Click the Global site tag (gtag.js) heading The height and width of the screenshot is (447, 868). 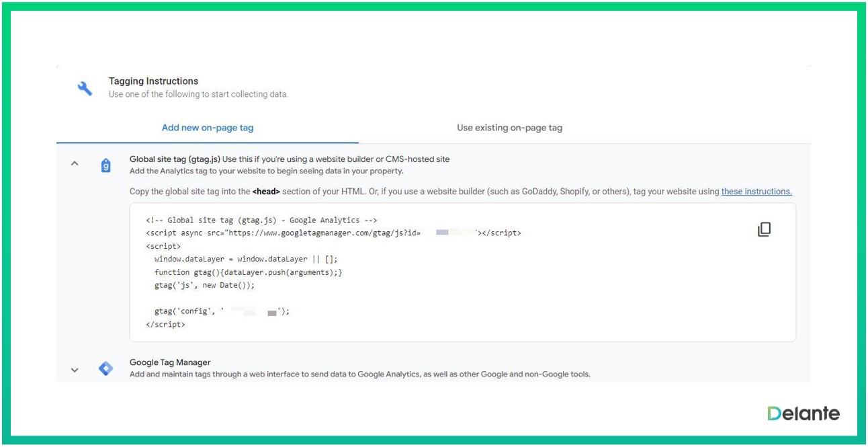click(x=175, y=159)
